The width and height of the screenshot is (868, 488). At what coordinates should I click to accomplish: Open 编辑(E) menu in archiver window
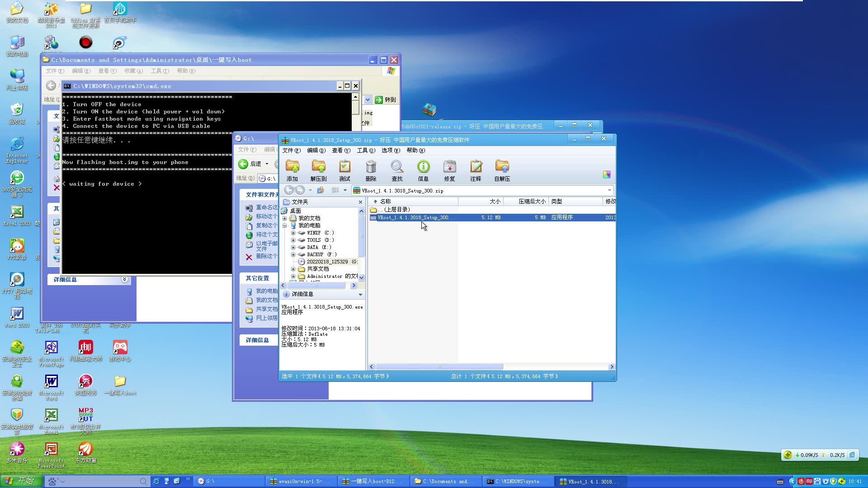[x=316, y=150]
